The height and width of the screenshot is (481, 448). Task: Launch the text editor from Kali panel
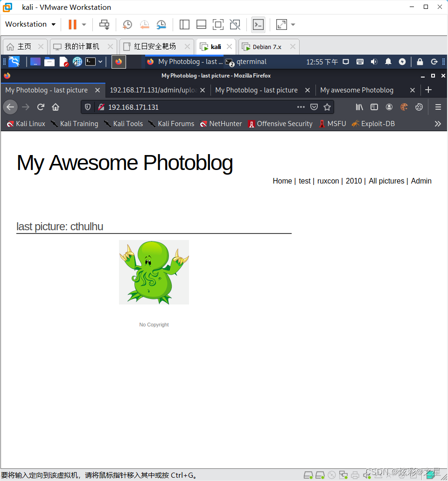tap(63, 62)
